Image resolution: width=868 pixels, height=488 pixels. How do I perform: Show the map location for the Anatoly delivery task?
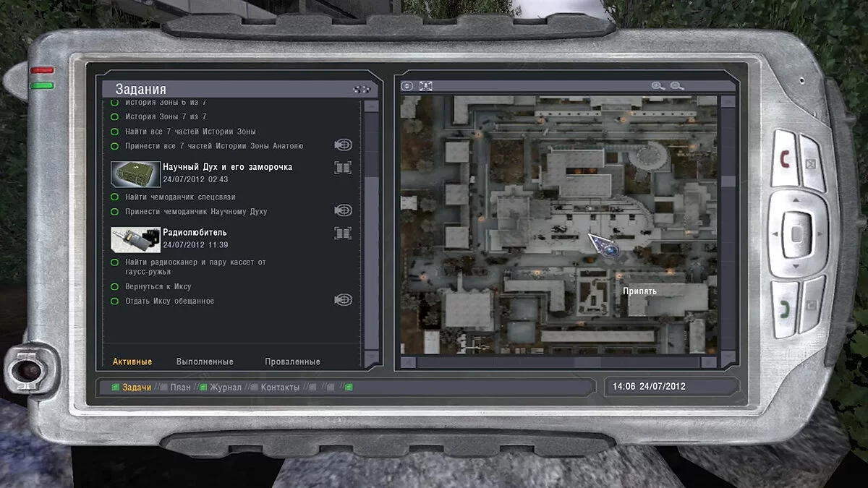pyautogui.click(x=343, y=145)
